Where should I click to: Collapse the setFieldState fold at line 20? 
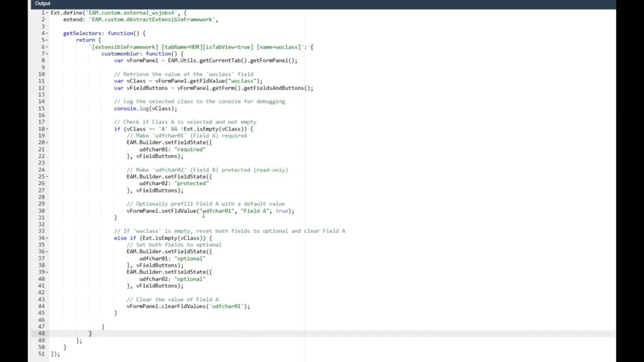click(x=47, y=142)
